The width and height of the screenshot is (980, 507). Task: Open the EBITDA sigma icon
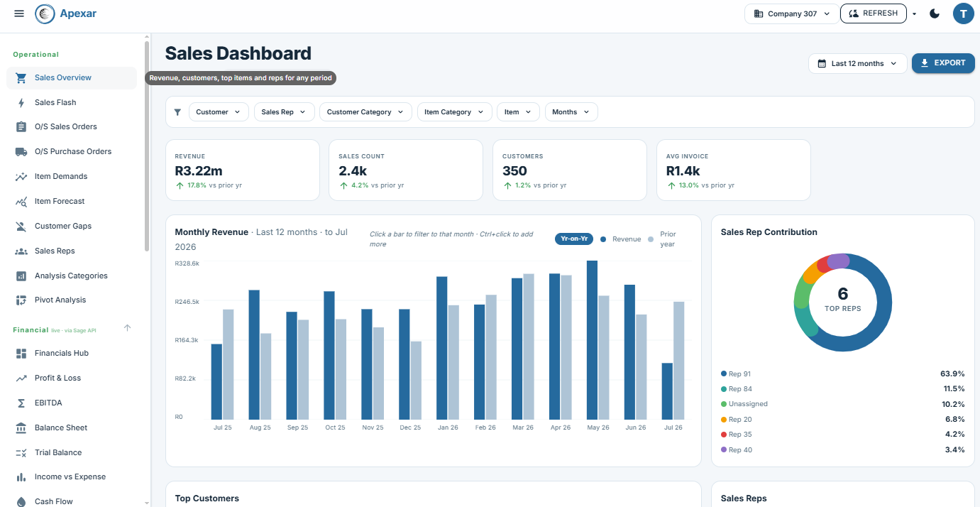pos(21,403)
